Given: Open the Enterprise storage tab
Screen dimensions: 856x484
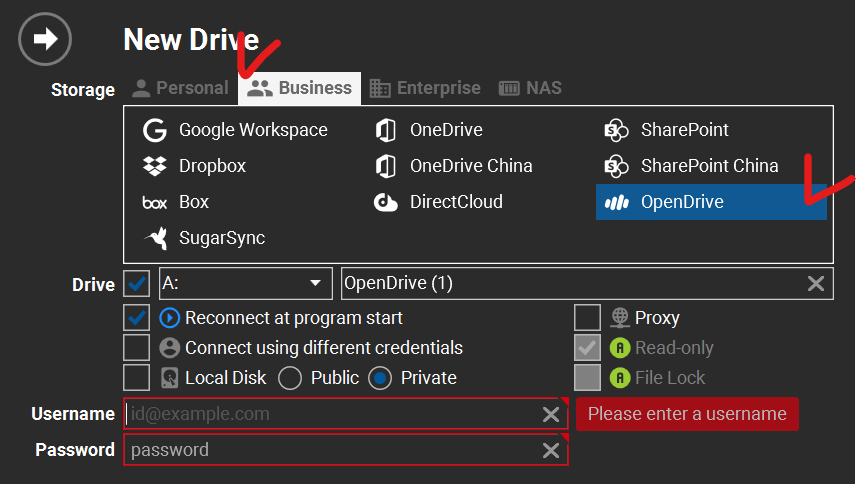Looking at the screenshot, I should click(x=425, y=88).
